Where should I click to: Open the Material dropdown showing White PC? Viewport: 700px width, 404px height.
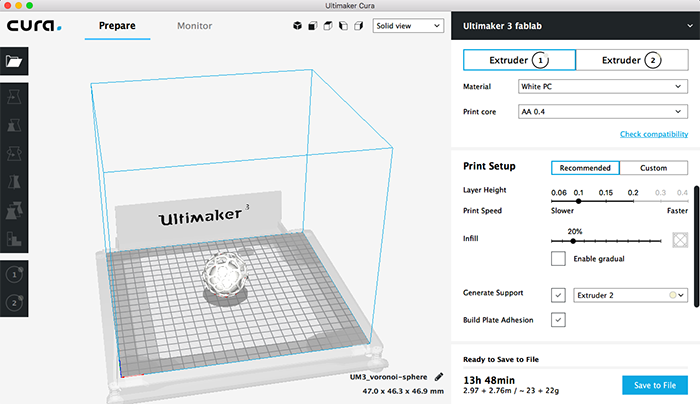click(603, 86)
